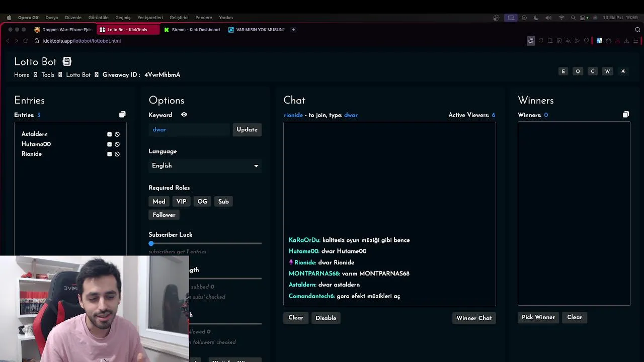
Task: Toggle the W panel button
Action: coord(607,71)
